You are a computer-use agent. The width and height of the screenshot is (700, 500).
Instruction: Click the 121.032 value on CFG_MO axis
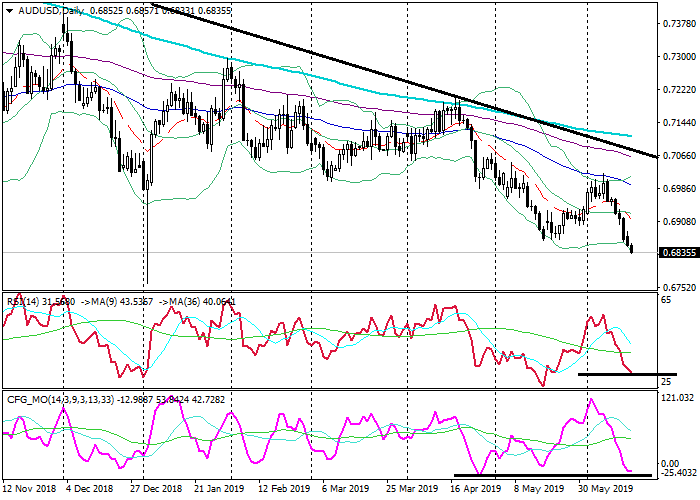click(676, 398)
